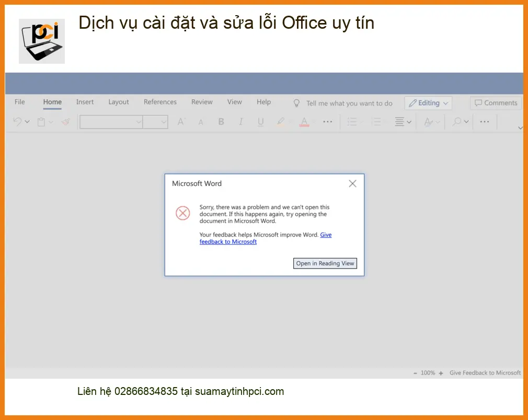The height and width of the screenshot is (420, 528).
Task: Close the Microsoft Word error dialog
Action: click(x=352, y=183)
